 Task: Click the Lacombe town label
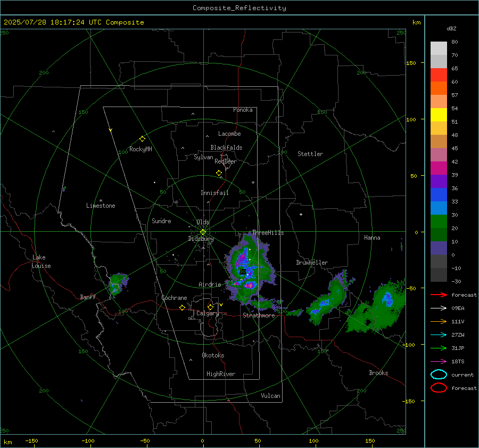tap(229, 134)
